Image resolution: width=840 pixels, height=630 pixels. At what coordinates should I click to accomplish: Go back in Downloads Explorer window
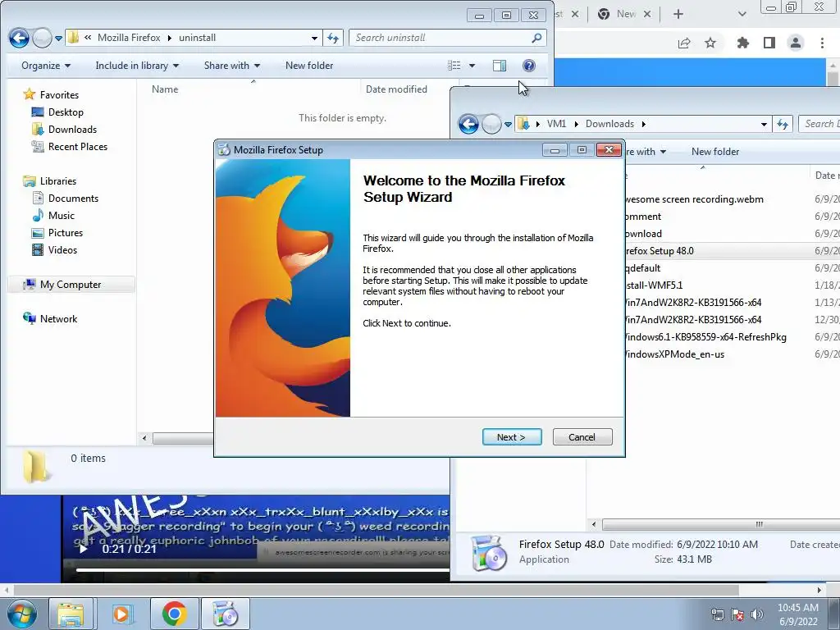click(468, 125)
